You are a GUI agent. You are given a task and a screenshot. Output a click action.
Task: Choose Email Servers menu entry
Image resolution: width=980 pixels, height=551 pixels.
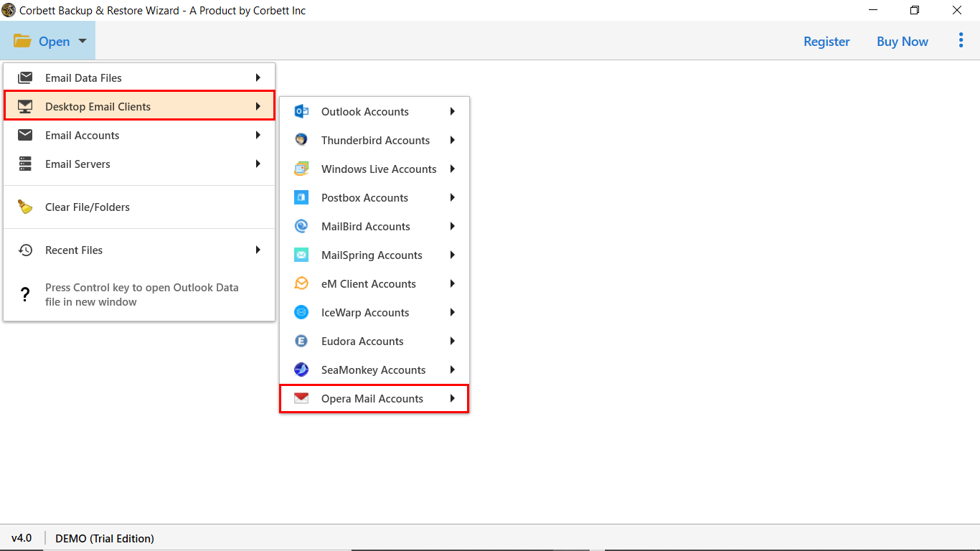tap(139, 164)
